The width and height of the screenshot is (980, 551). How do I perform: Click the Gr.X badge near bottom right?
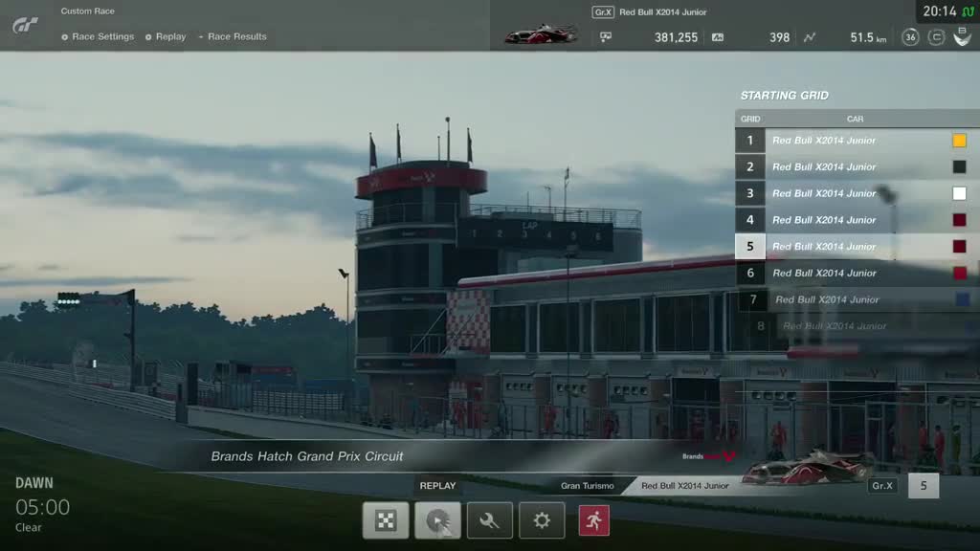882,485
